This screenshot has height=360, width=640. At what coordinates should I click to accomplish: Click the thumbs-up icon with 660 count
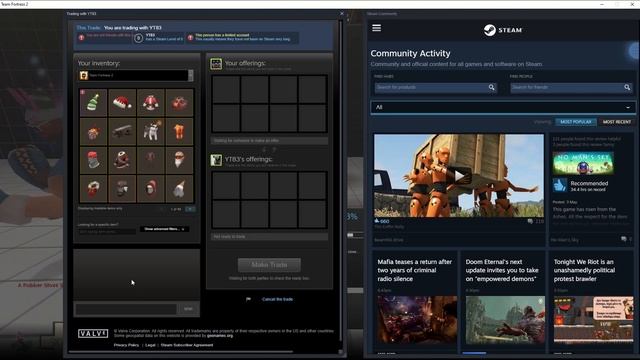pyautogui.click(x=377, y=221)
